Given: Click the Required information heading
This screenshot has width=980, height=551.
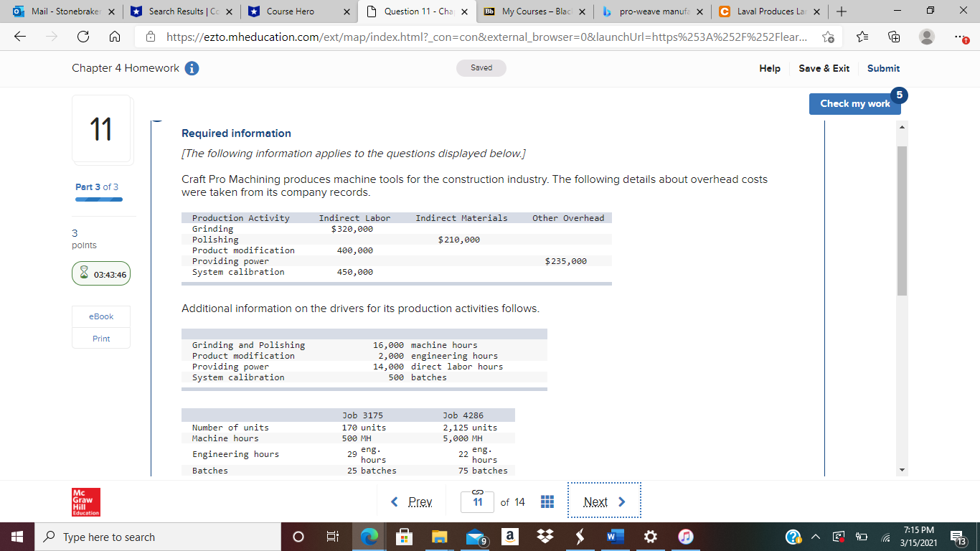Looking at the screenshot, I should pyautogui.click(x=236, y=133).
